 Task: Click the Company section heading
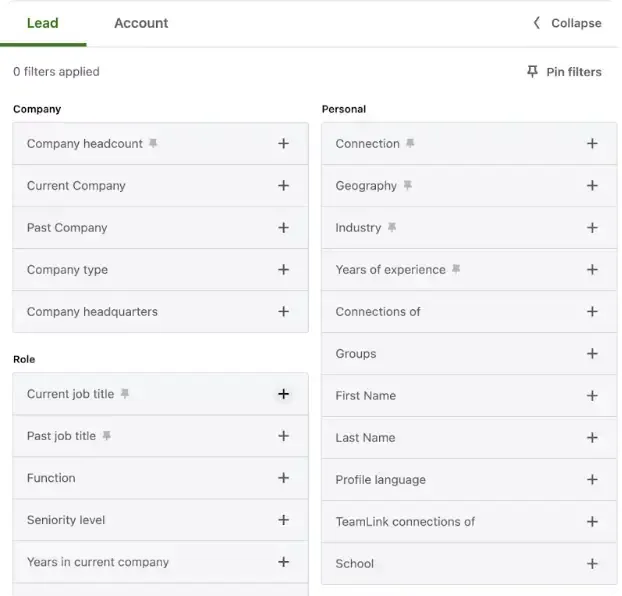(37, 109)
